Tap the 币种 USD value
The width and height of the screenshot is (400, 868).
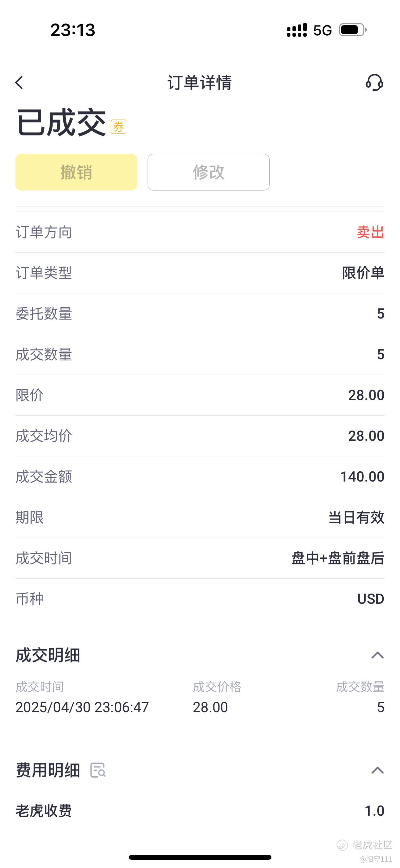pos(370,599)
